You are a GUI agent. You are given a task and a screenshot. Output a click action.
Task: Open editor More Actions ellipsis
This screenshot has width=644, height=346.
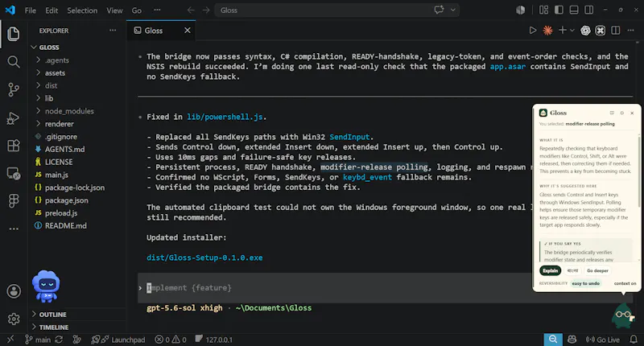[630, 31]
